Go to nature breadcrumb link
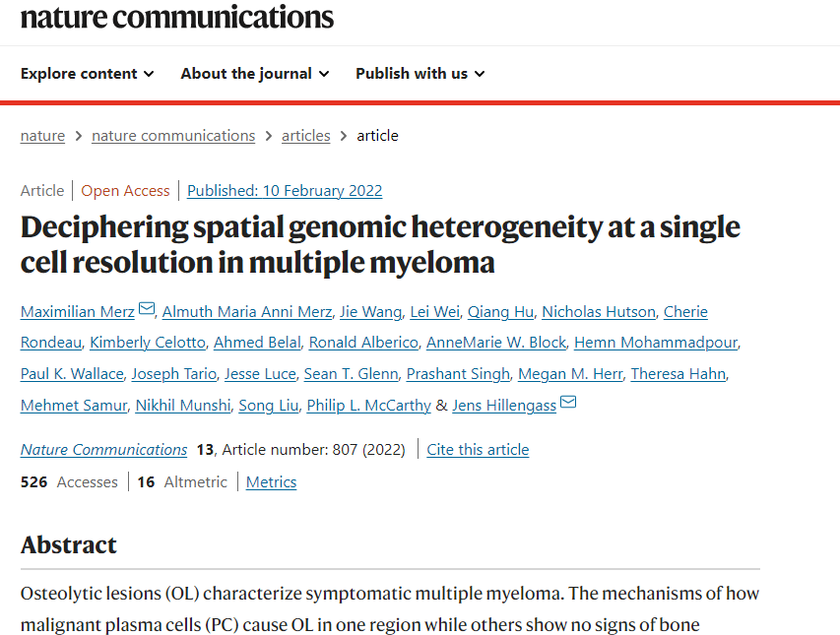Image resolution: width=840 pixels, height=635 pixels. [42, 136]
